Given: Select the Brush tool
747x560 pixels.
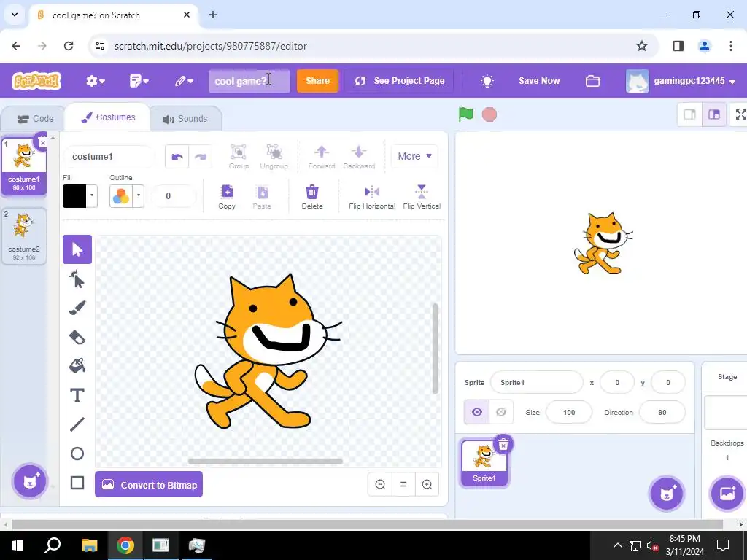Looking at the screenshot, I should pyautogui.click(x=77, y=308).
